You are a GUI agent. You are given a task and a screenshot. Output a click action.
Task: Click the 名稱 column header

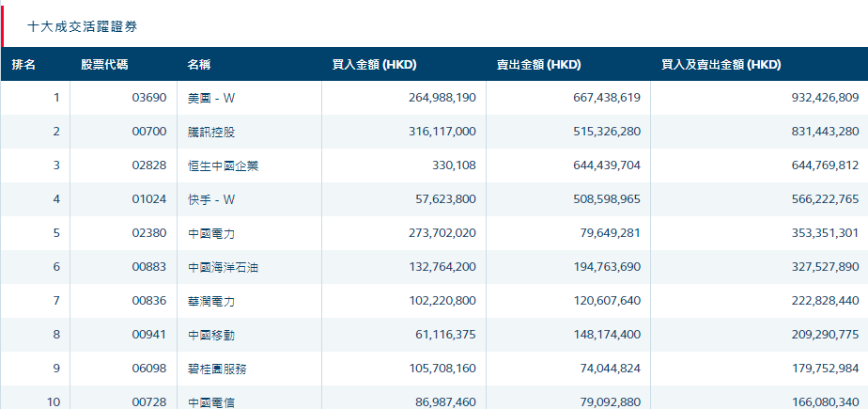pyautogui.click(x=199, y=65)
